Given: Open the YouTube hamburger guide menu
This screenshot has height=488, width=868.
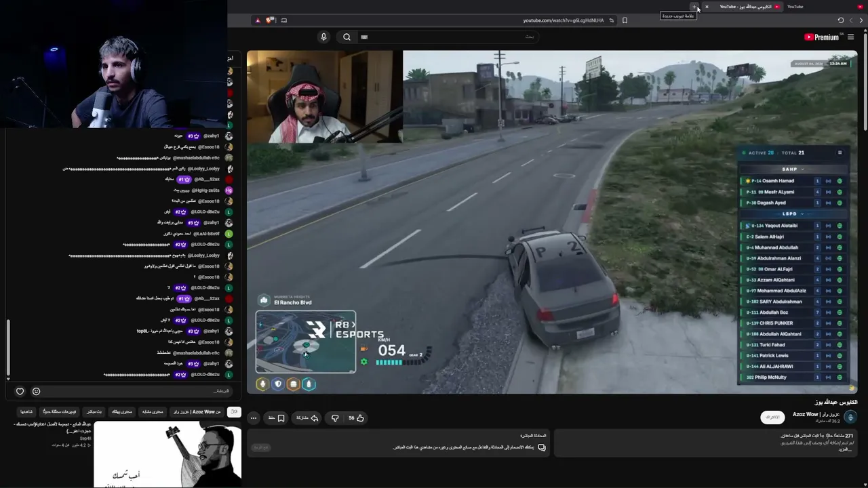Looking at the screenshot, I should click(x=850, y=37).
